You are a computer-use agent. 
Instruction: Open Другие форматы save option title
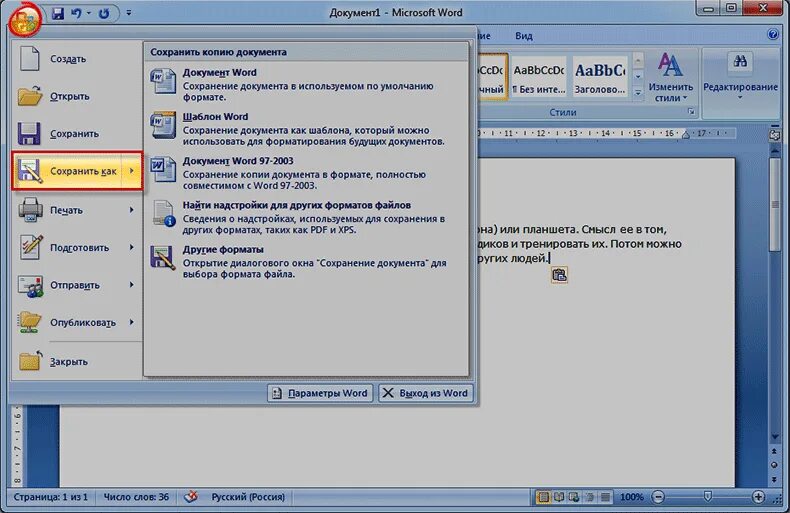[x=223, y=249]
